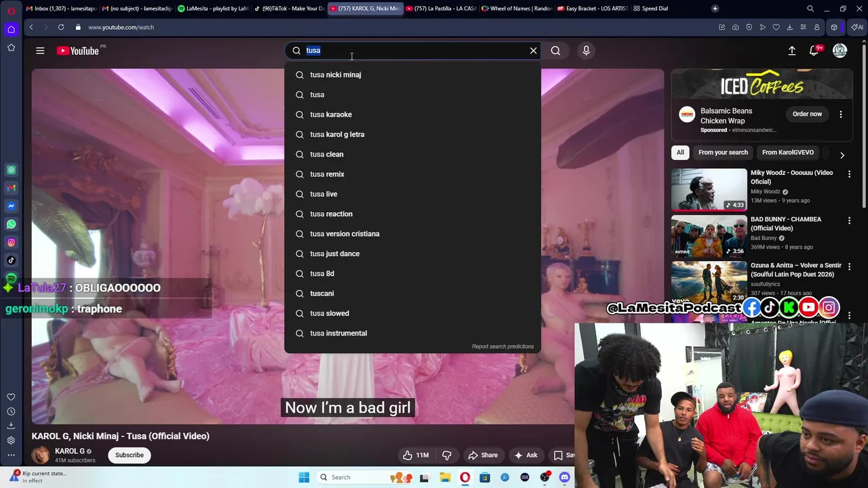Switch to the Speed Dial tab
This screenshot has height=488, width=868.
(655, 8)
